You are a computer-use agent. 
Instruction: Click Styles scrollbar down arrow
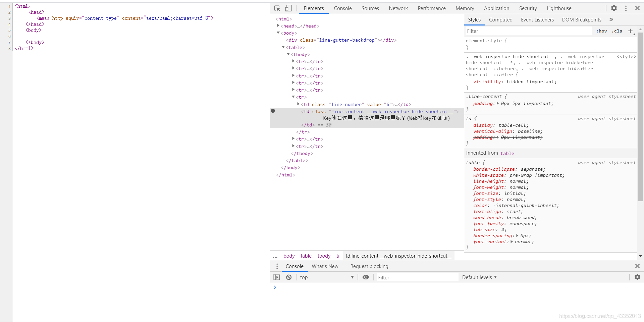pos(640,256)
